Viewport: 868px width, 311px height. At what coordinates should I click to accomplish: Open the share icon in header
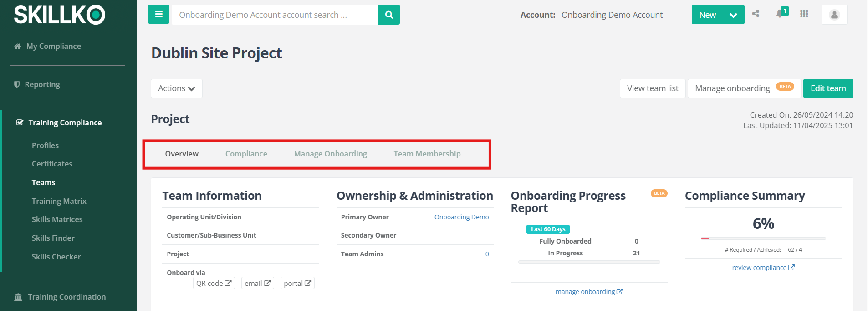tap(756, 14)
